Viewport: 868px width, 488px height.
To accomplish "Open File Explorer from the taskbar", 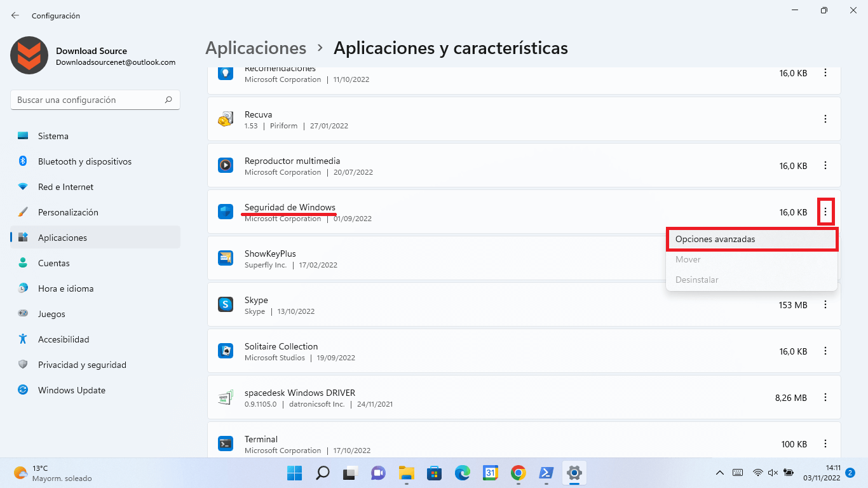I will pyautogui.click(x=407, y=473).
